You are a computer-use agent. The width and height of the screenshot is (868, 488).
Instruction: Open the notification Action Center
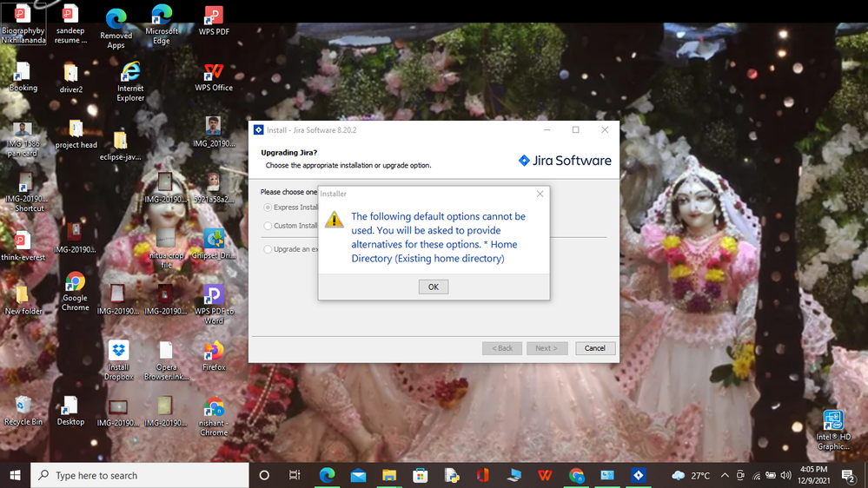[x=848, y=475]
